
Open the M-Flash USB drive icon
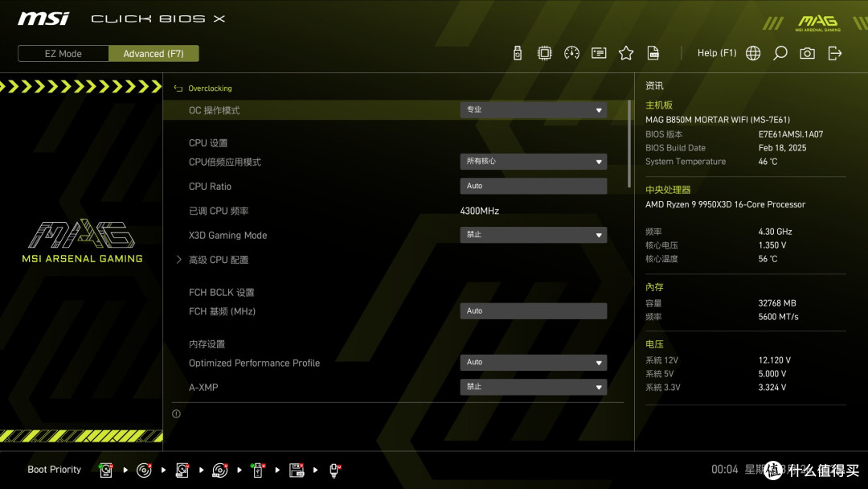click(517, 53)
